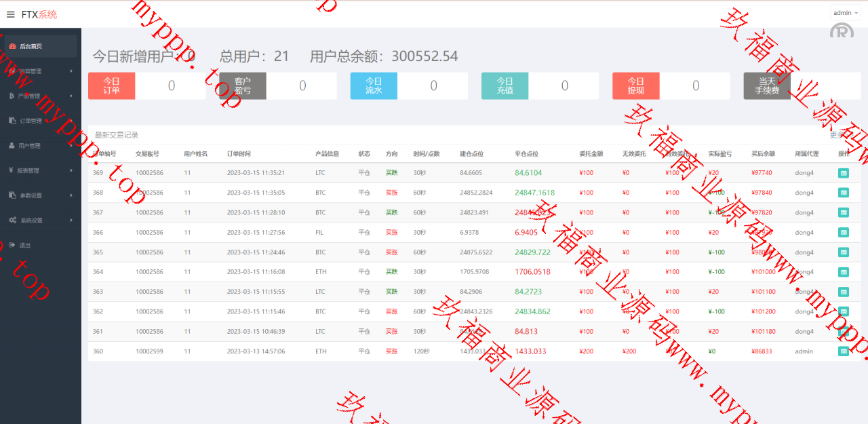The width and height of the screenshot is (868, 424).
Task: Click the 今日订单 red stat card
Action: click(112, 86)
